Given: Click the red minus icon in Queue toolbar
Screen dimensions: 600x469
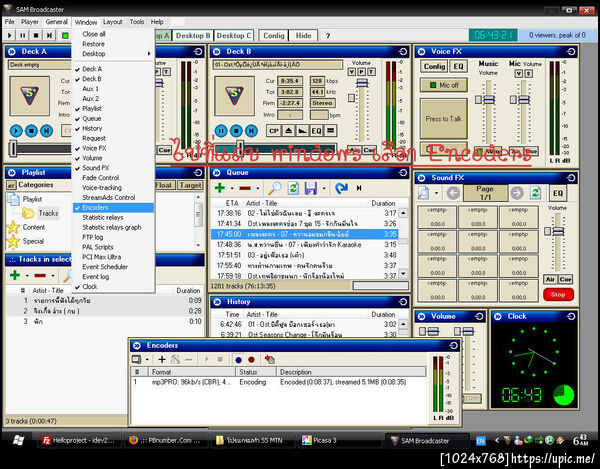Looking at the screenshot, I should [x=245, y=187].
